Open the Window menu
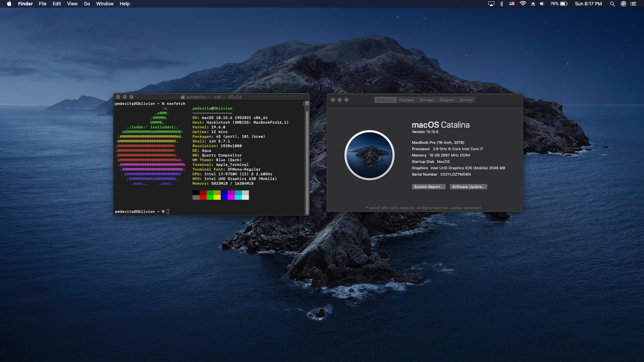 pos(105,4)
